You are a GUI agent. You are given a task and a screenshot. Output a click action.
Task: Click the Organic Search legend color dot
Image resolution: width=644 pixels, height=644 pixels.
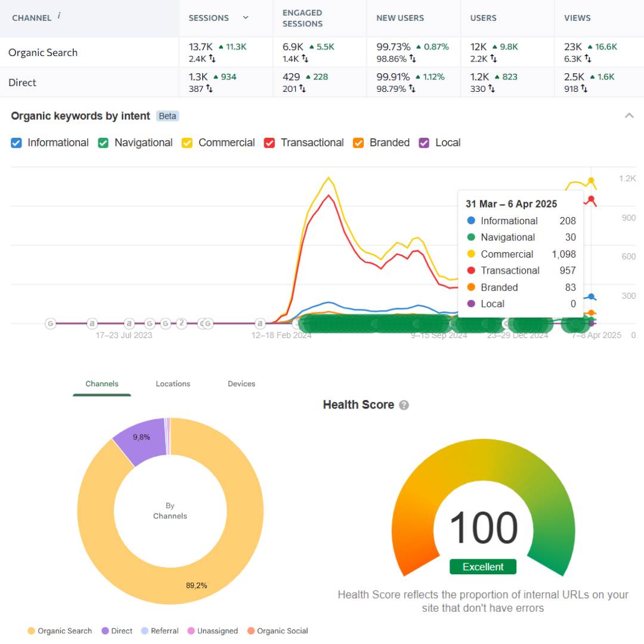pyautogui.click(x=31, y=631)
